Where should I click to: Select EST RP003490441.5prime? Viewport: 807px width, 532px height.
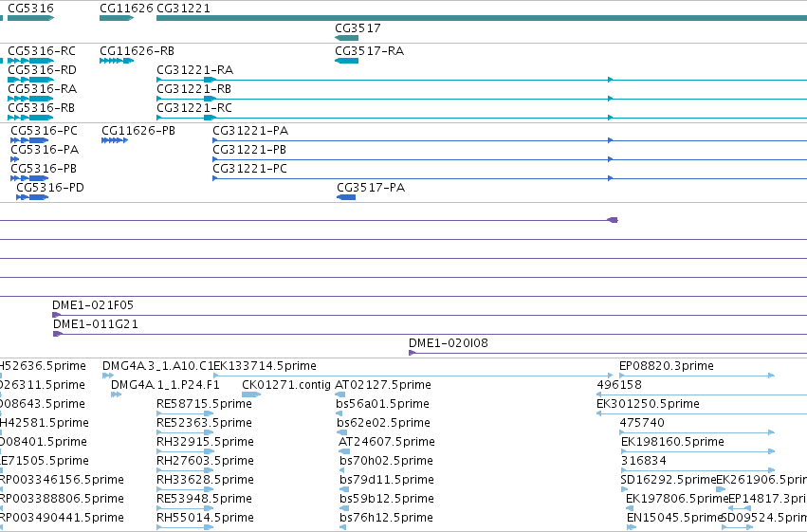(x=62, y=518)
